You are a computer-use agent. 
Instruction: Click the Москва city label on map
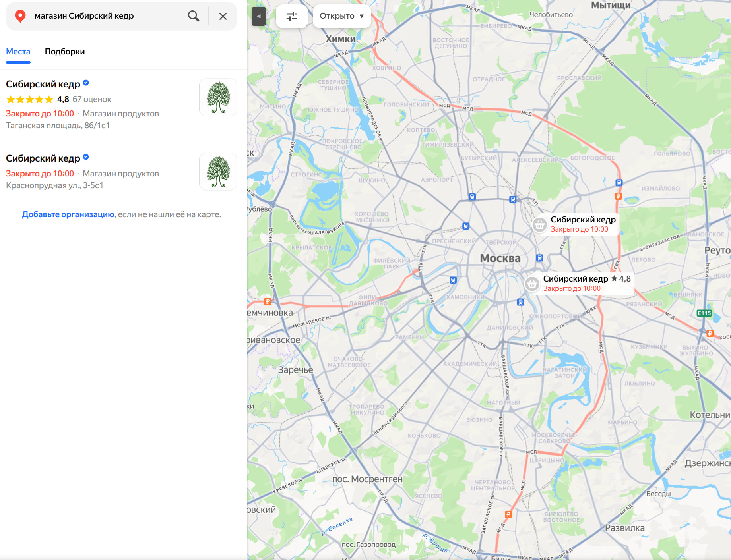pyautogui.click(x=500, y=258)
